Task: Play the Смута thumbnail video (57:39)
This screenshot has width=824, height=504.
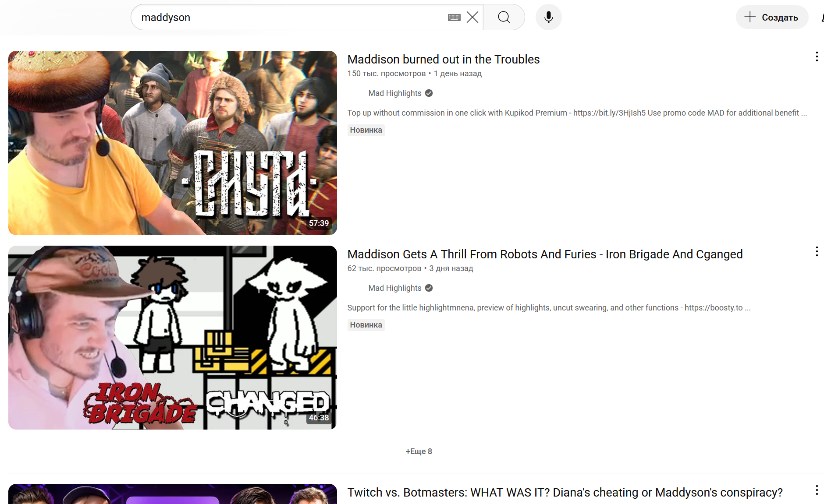Action: coord(173,143)
